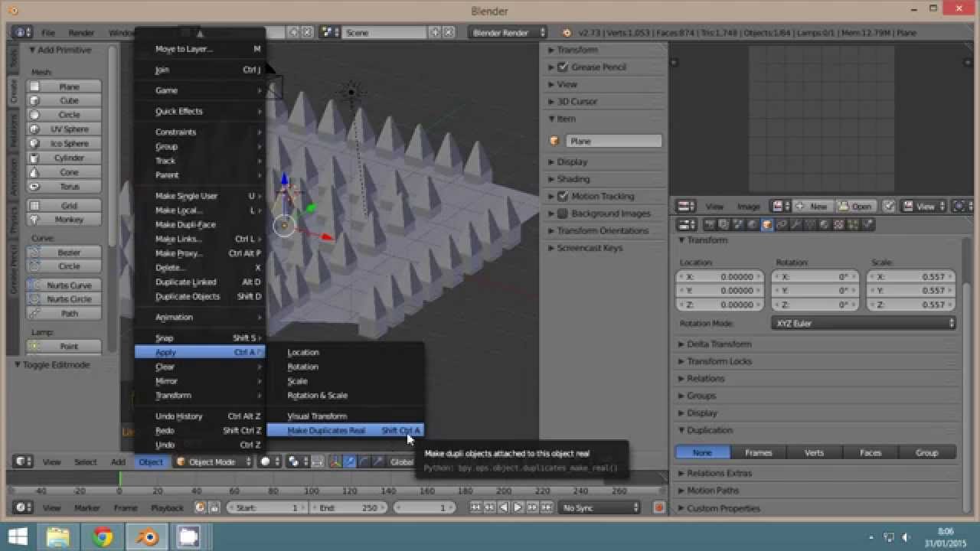Expand the Shading panel in sidebar
The height and width of the screenshot is (551, 980).
click(x=573, y=179)
